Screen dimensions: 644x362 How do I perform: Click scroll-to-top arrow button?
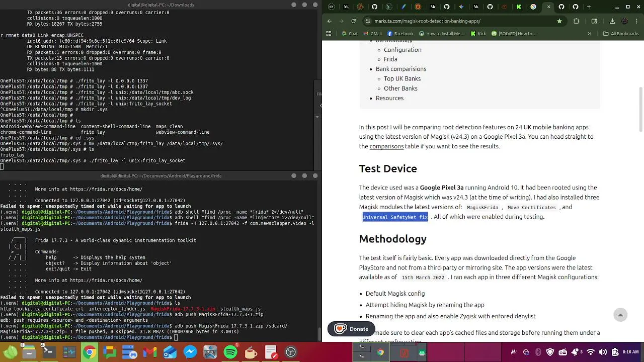[x=620, y=315]
